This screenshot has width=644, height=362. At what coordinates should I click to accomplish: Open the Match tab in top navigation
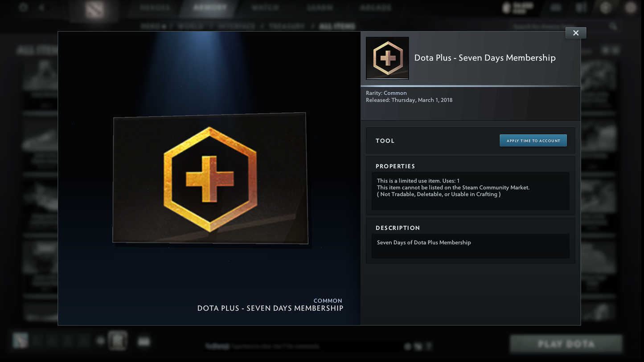click(x=265, y=8)
